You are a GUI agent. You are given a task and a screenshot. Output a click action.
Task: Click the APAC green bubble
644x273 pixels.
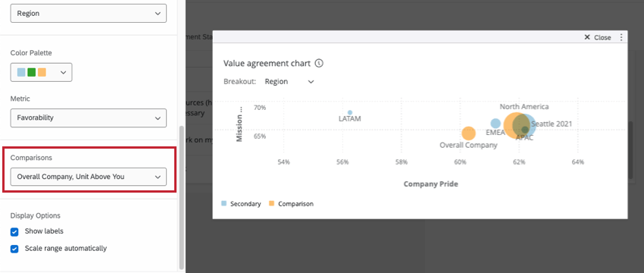pyautogui.click(x=525, y=130)
